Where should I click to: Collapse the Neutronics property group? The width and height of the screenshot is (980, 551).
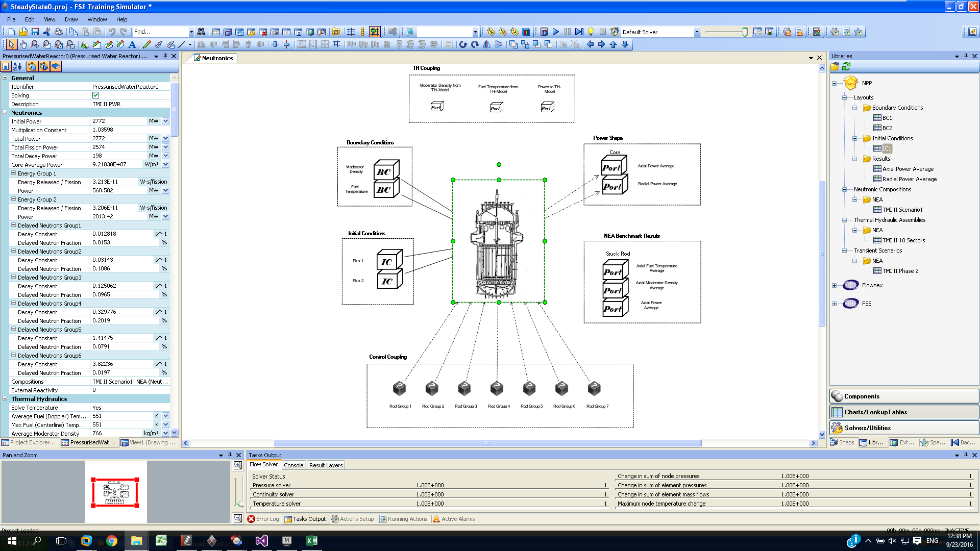5,113
